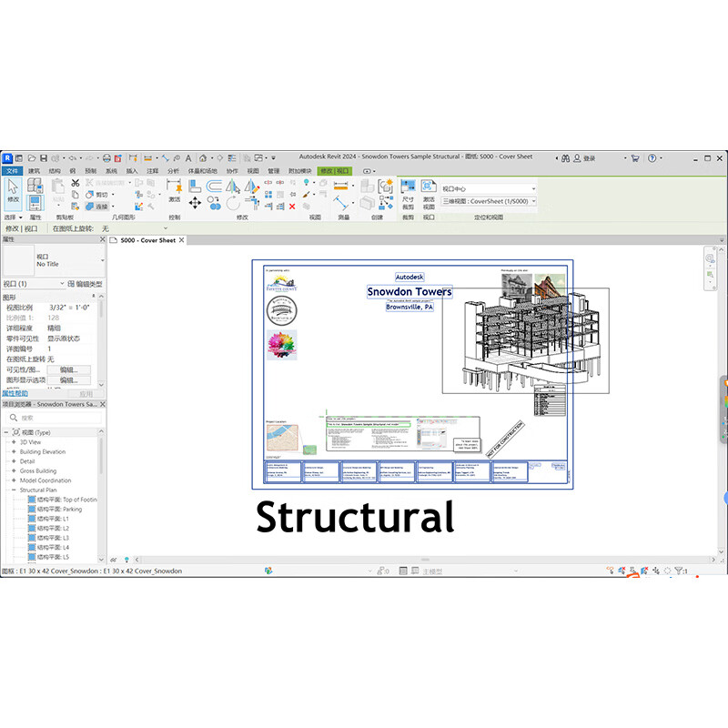Click the red X Delete icon
The width and height of the screenshot is (728, 728).
click(292, 207)
